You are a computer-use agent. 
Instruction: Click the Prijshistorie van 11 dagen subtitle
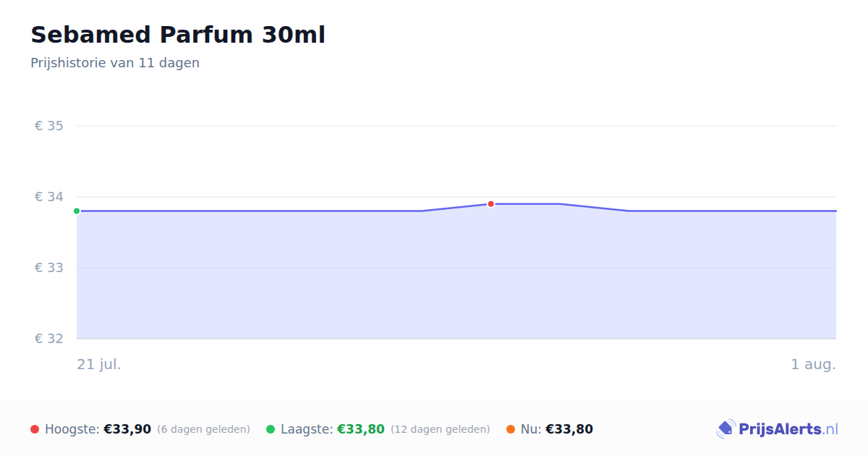115,63
